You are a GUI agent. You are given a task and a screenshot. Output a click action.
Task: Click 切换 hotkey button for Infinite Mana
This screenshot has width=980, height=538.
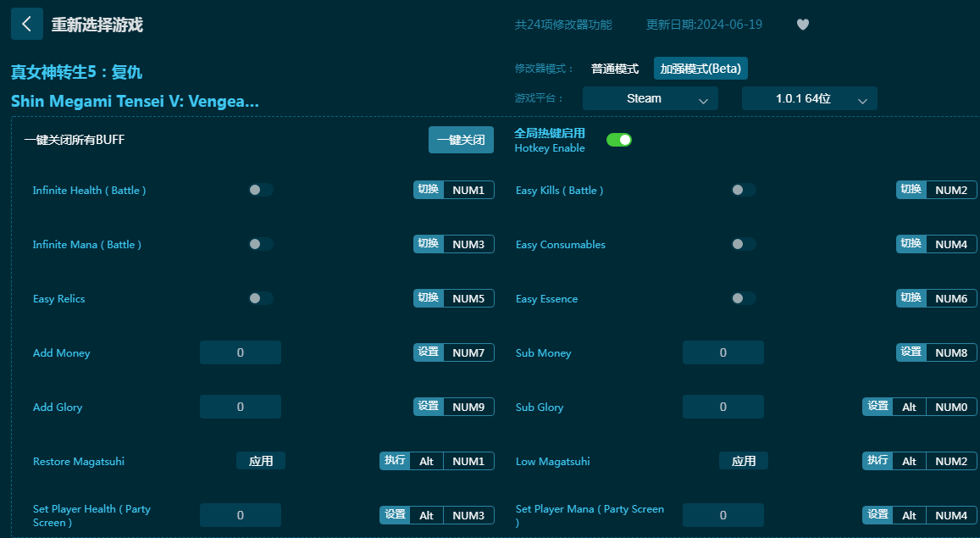coord(428,244)
